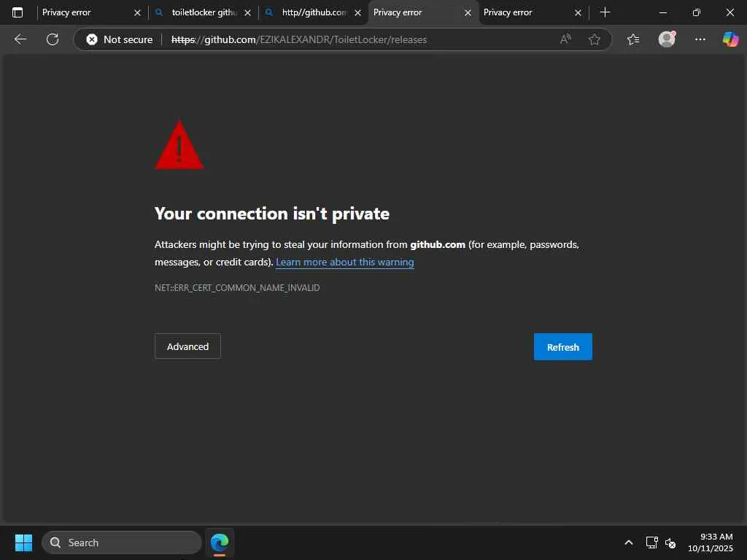
Task: Click the Not secure site info badge
Action: 120,39
